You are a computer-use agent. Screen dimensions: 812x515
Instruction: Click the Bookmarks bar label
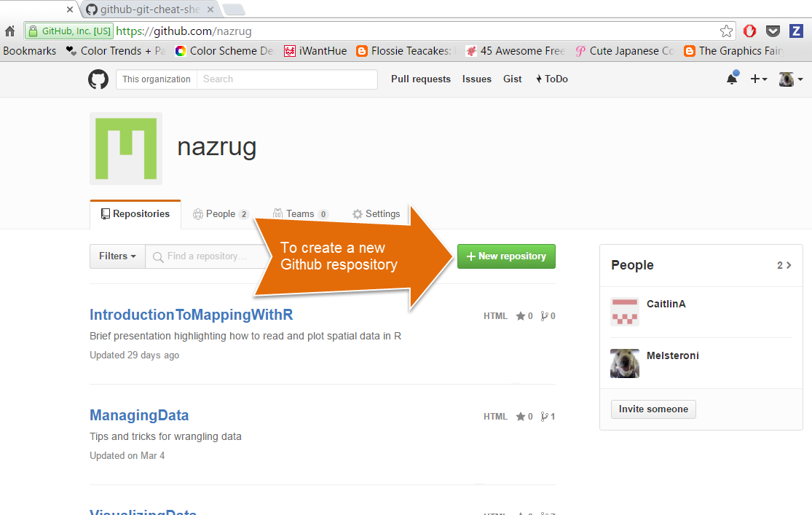[30, 51]
